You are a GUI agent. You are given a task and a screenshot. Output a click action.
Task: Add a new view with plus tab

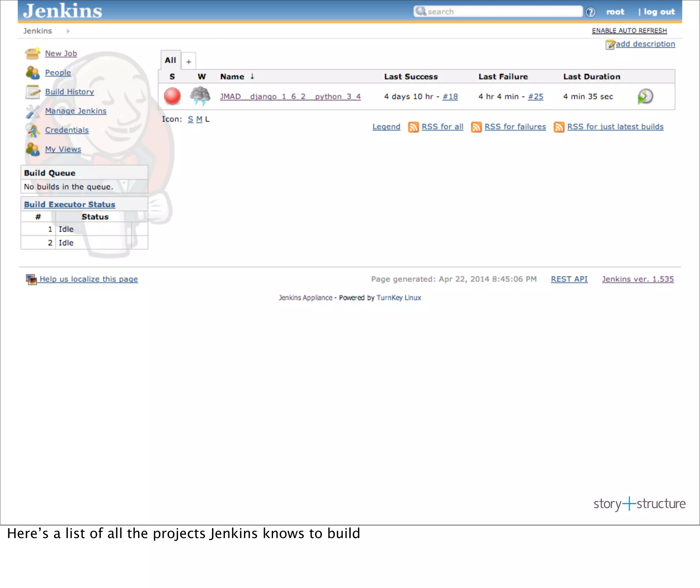189,62
